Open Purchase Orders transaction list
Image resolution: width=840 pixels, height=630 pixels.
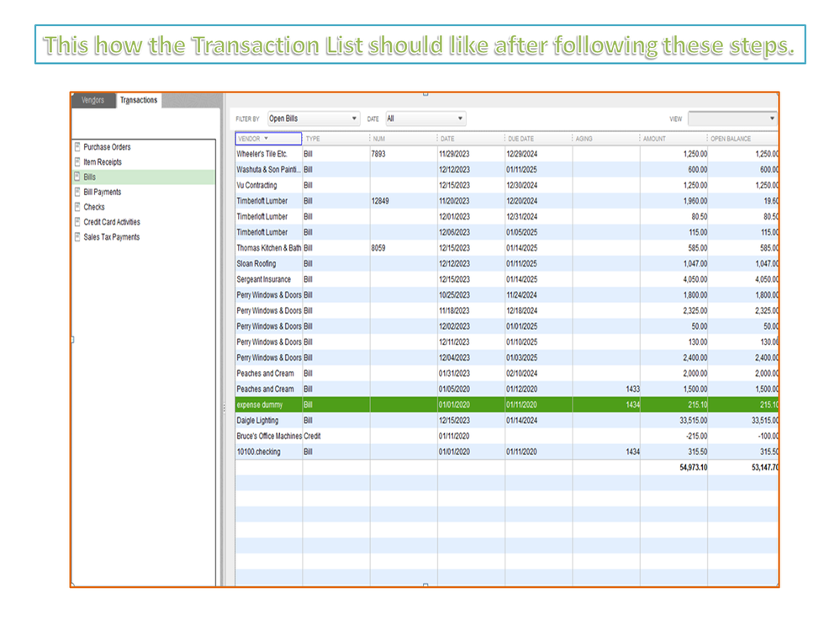click(107, 147)
